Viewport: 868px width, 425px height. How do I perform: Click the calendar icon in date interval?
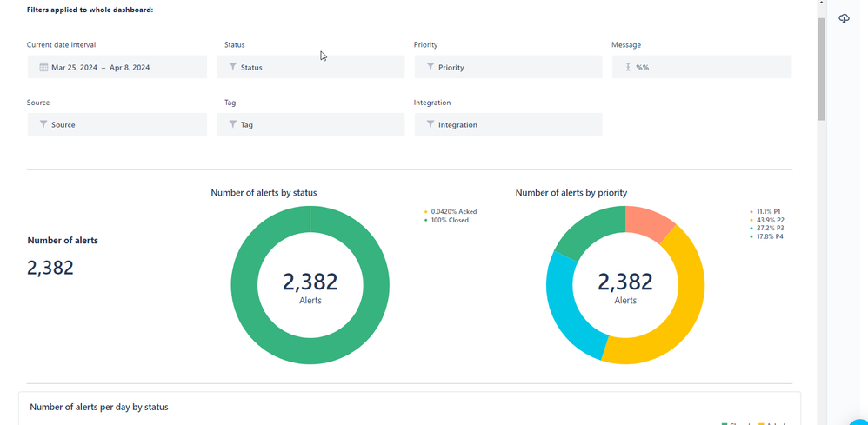click(x=43, y=67)
